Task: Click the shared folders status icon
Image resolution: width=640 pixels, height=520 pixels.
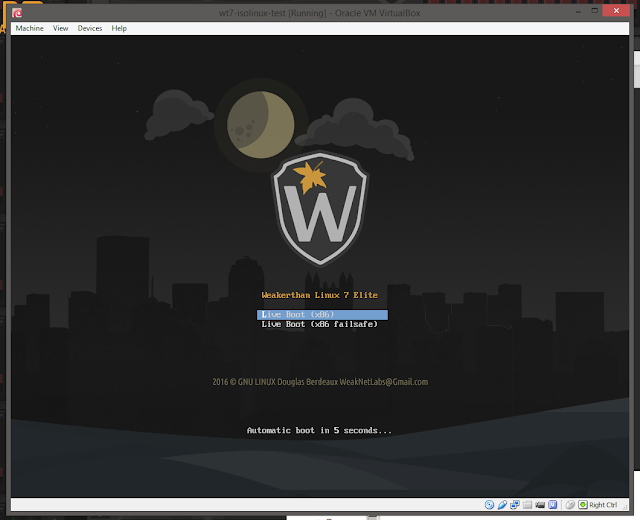Action: coord(527,505)
